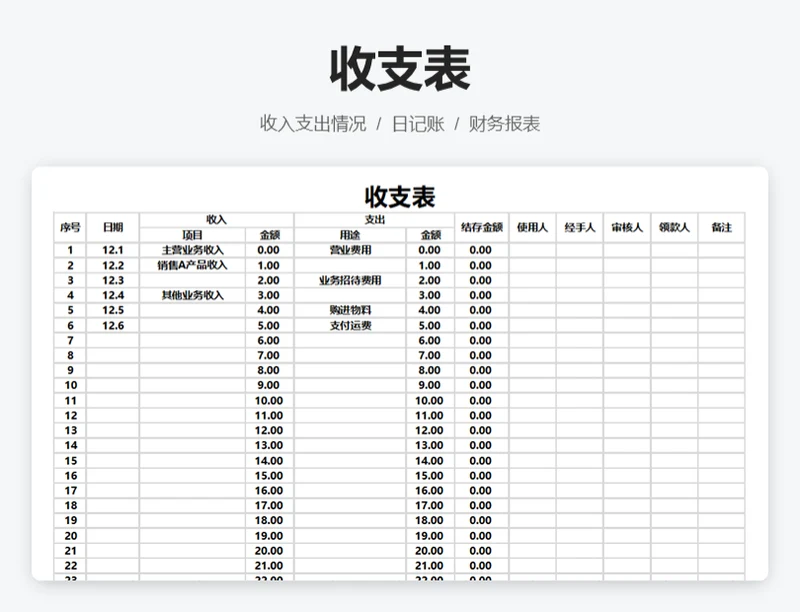Click the 支出 merged header cell

click(374, 219)
